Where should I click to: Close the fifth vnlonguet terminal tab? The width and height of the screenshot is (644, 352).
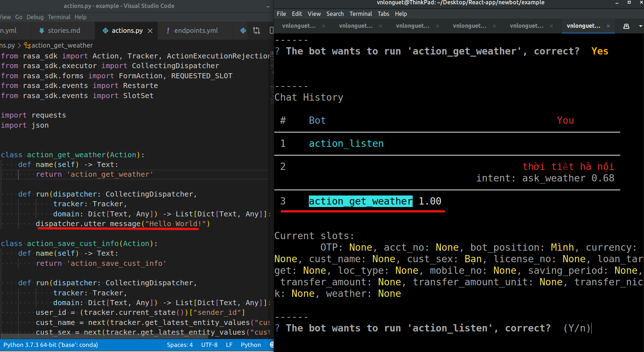coord(551,26)
